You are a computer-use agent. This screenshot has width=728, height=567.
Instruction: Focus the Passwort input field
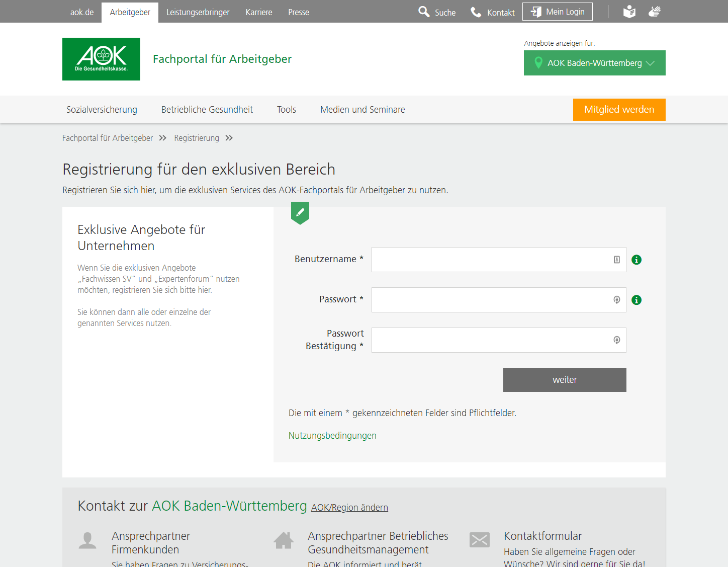499,300
